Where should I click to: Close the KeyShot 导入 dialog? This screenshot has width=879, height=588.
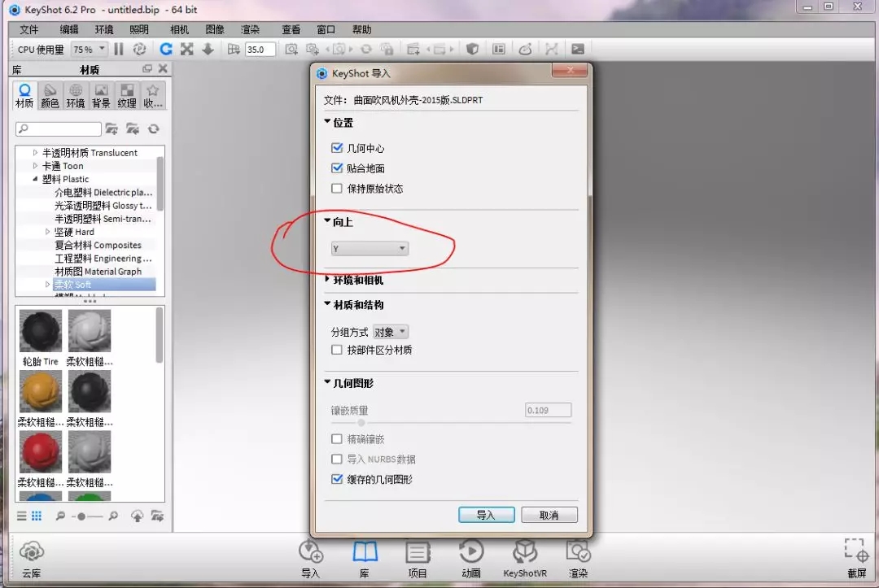570,70
